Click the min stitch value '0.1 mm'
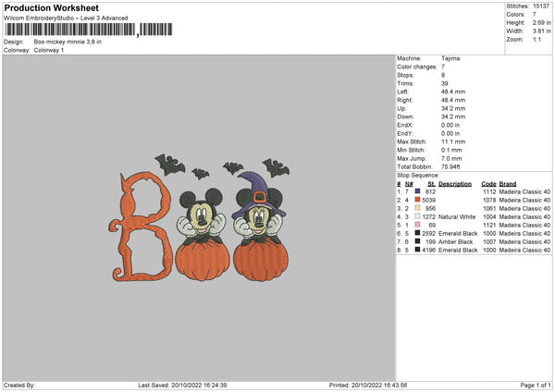 click(451, 150)
